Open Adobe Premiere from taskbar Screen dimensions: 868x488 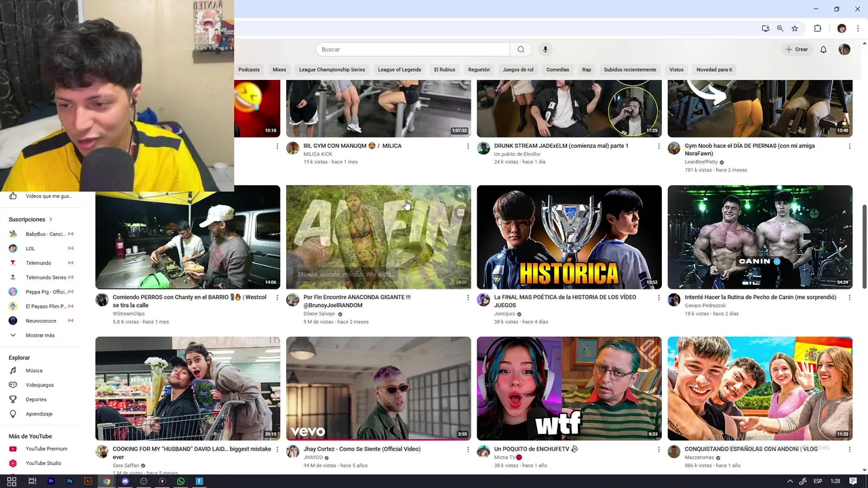(51, 481)
